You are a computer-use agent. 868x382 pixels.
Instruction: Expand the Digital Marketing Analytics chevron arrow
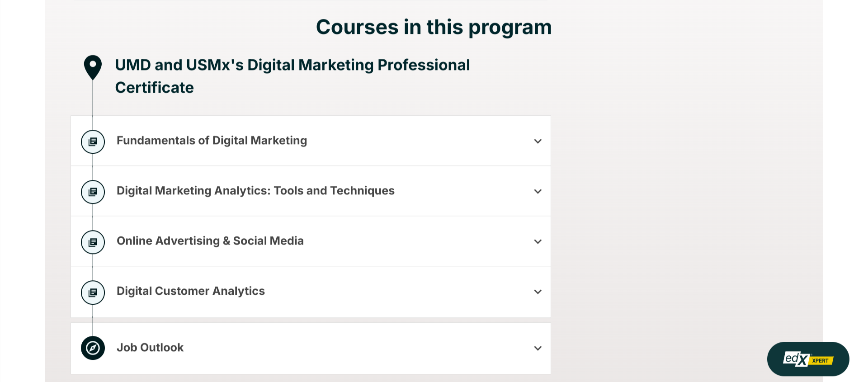point(538,191)
